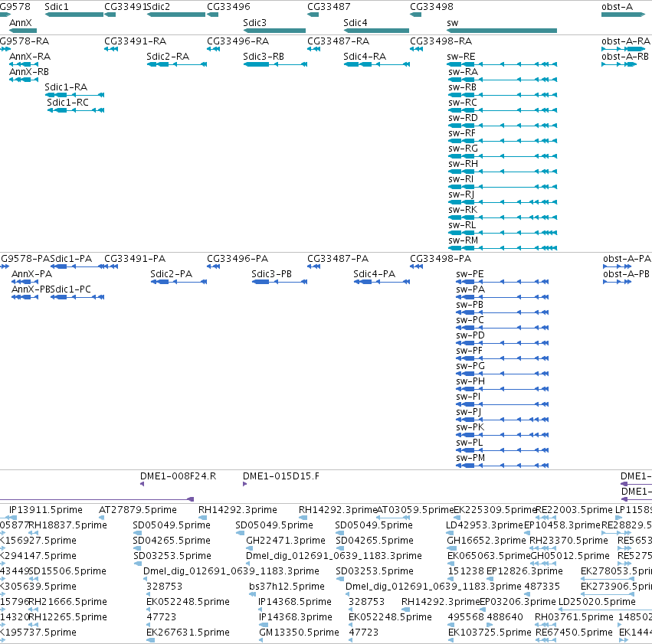Screen dimensions: 652x644
Task: Open EST RH23370.5prime
Action: pos(568,540)
